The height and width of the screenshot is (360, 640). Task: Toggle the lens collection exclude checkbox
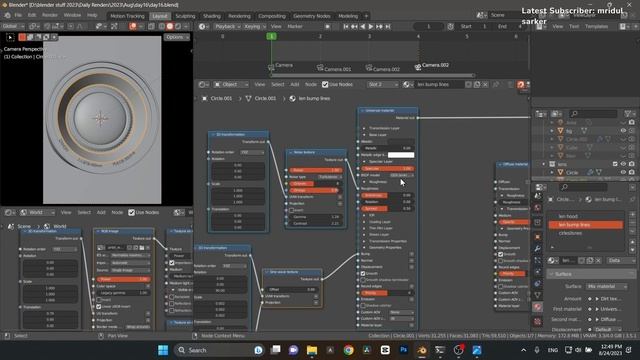pyautogui.click(x=615, y=164)
